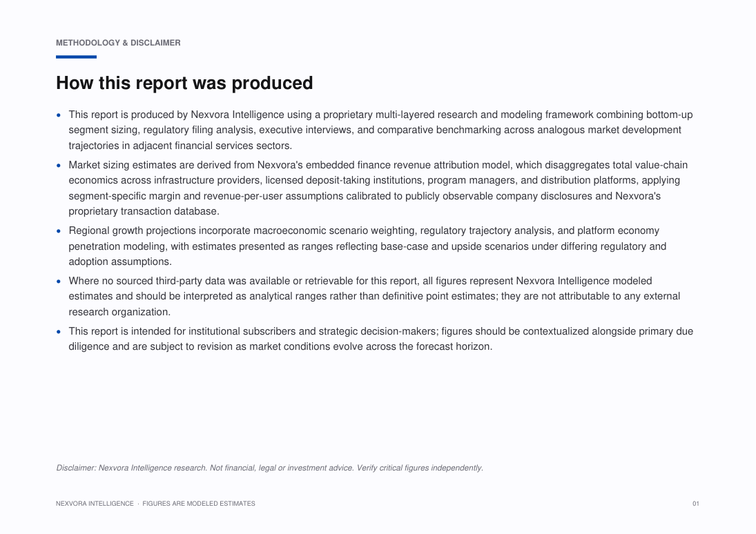This screenshot has width=756, height=534.
Task: Click the italic Disclaimer line
Action: tap(269, 468)
